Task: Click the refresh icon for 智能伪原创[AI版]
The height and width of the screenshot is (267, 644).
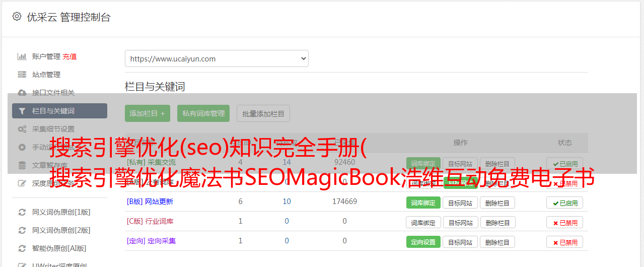Action: point(22,248)
